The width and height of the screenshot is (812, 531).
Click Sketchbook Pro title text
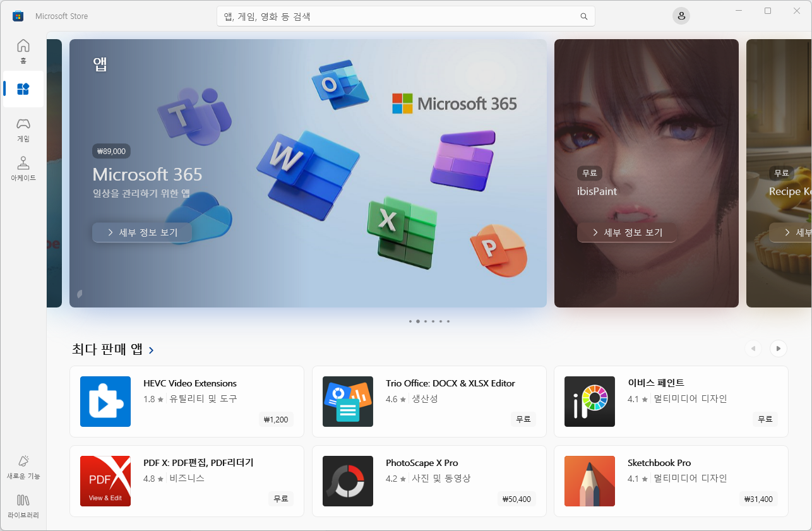pyautogui.click(x=659, y=463)
